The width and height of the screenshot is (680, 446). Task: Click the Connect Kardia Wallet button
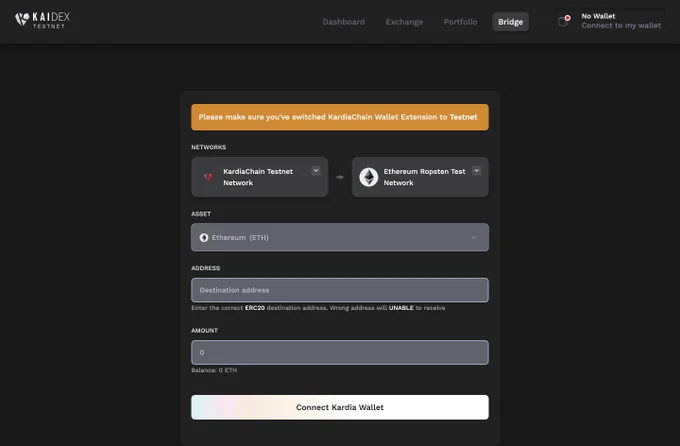pyautogui.click(x=340, y=407)
